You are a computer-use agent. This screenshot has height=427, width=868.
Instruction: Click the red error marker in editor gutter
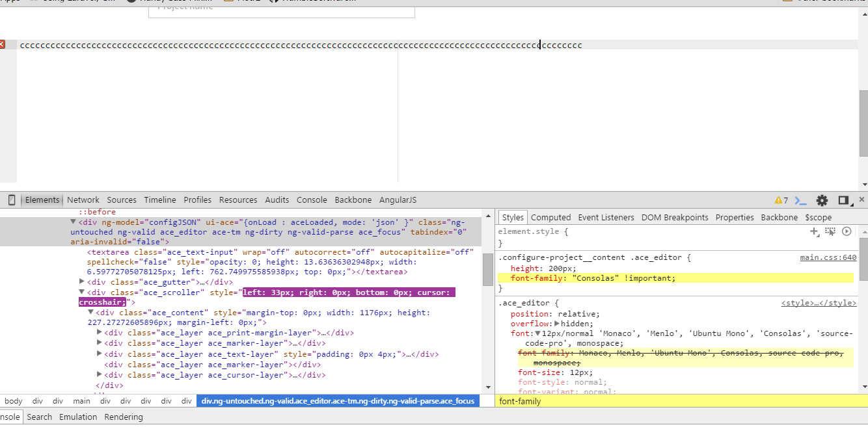[x=2, y=44]
